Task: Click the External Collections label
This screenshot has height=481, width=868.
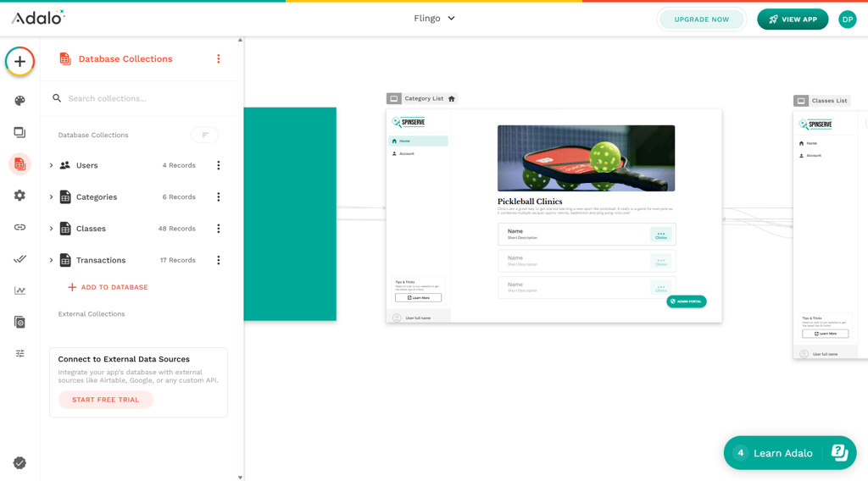Action: pos(92,314)
